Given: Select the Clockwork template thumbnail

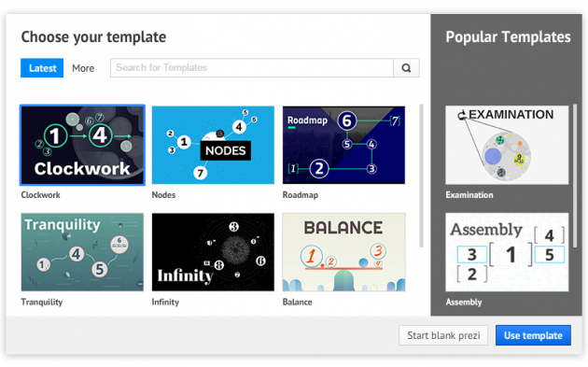Looking at the screenshot, I should pyautogui.click(x=82, y=146).
